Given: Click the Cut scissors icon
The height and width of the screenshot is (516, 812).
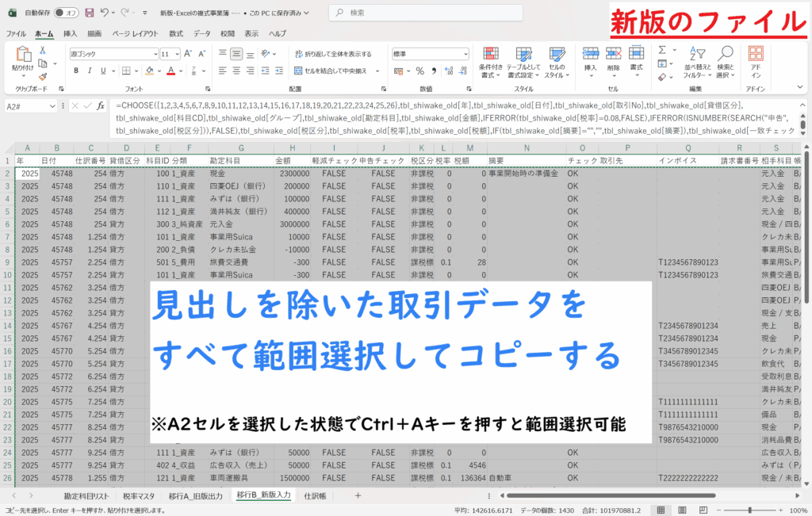Looking at the screenshot, I should [x=43, y=50].
